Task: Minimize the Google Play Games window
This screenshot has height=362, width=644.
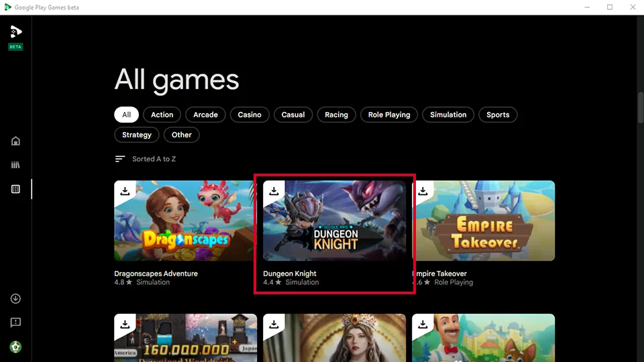Action: coord(588,7)
